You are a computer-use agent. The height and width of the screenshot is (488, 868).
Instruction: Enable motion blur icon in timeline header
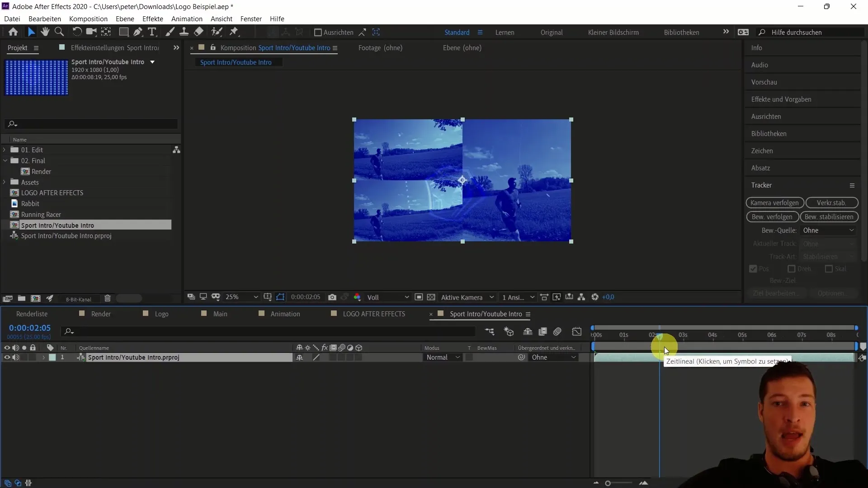pos(557,332)
